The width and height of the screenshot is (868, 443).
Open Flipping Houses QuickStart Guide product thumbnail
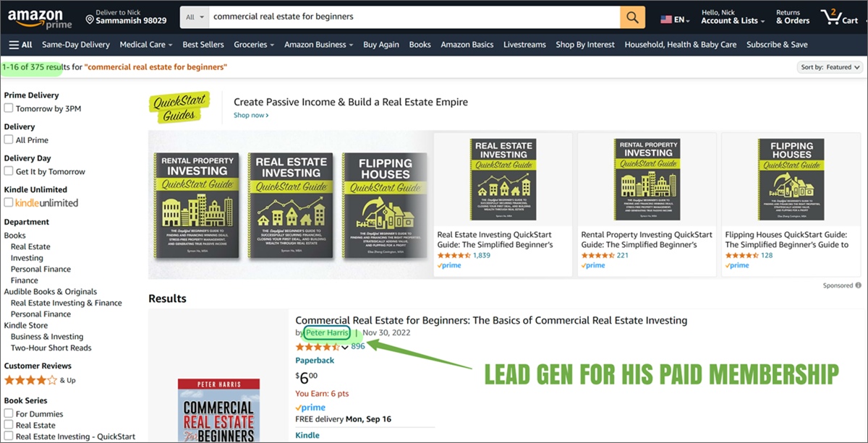coord(791,179)
